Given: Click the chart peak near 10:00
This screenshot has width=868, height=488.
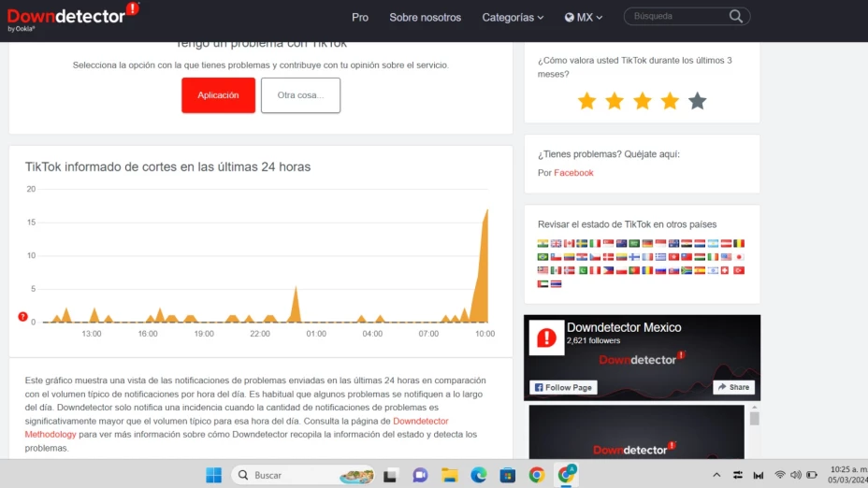Looking at the screenshot, I should coord(486,210).
